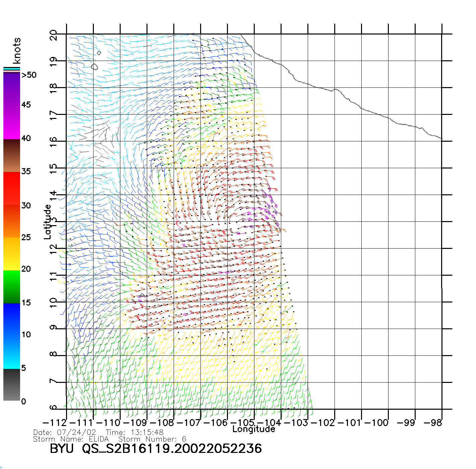This screenshot has width=476, height=469.
Task: Select the green 15-20 knots legend band
Action: click(12, 286)
